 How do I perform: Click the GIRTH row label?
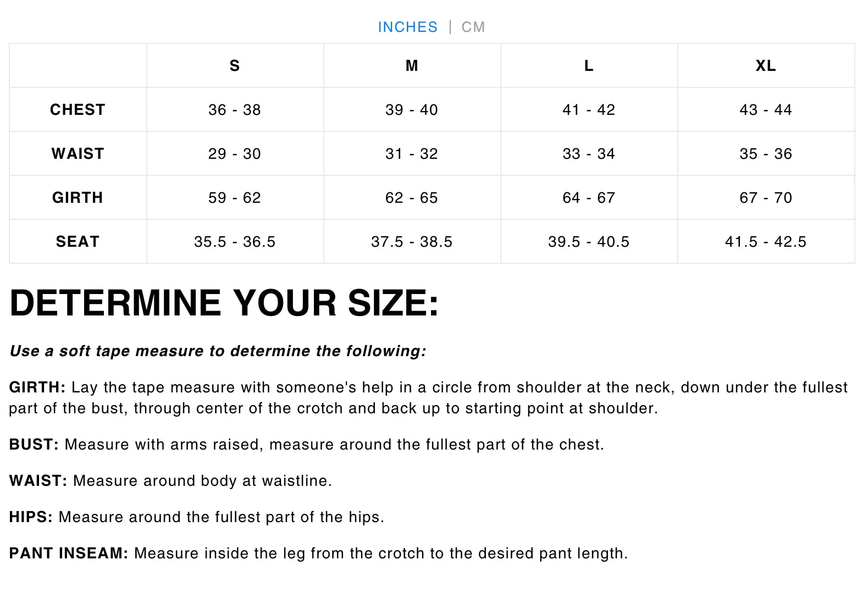pyautogui.click(x=78, y=197)
